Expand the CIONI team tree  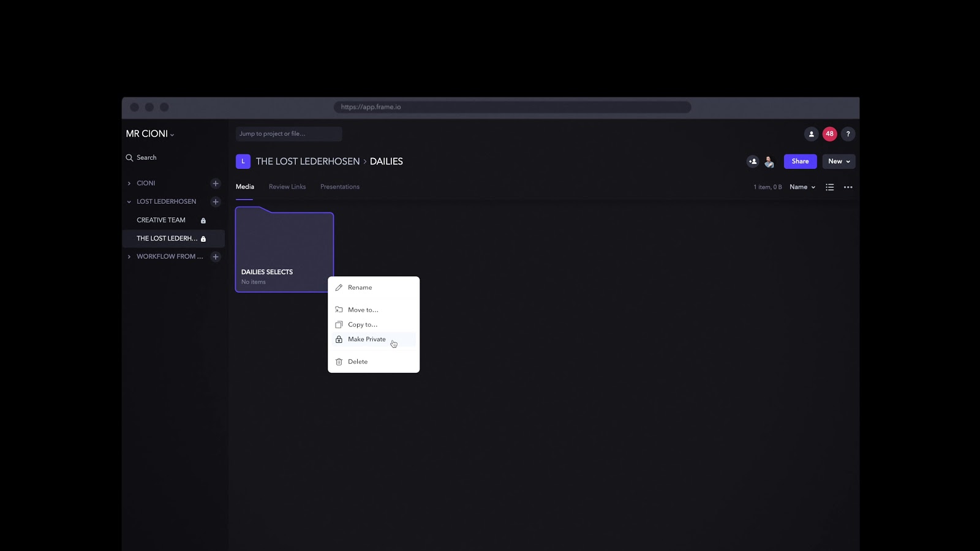(x=129, y=184)
